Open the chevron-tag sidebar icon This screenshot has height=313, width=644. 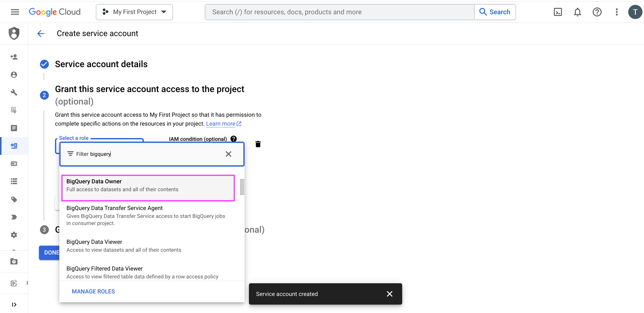click(x=14, y=217)
